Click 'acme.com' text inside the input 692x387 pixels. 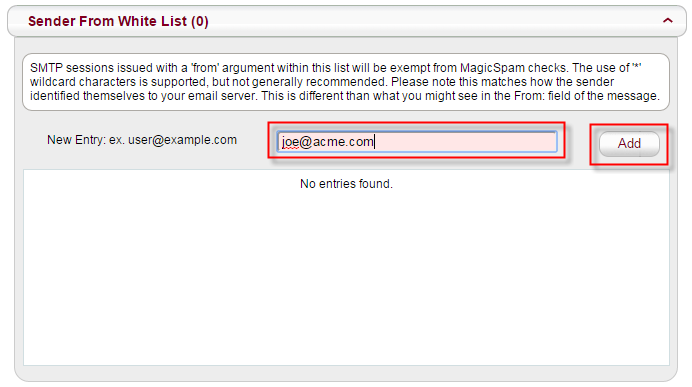[343, 142]
